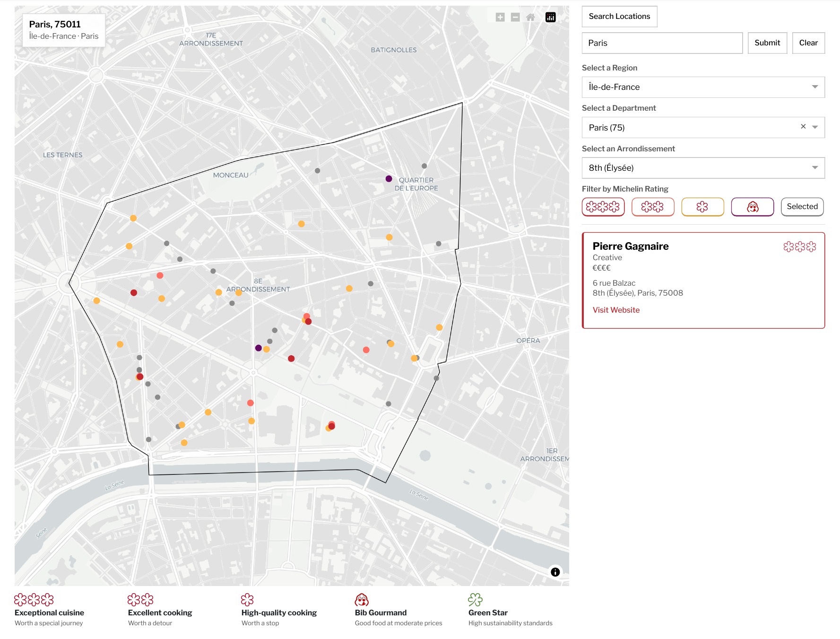Click three-star icon on Pierre Gagnaire card
Screen dimensions: 840x639
800,246
